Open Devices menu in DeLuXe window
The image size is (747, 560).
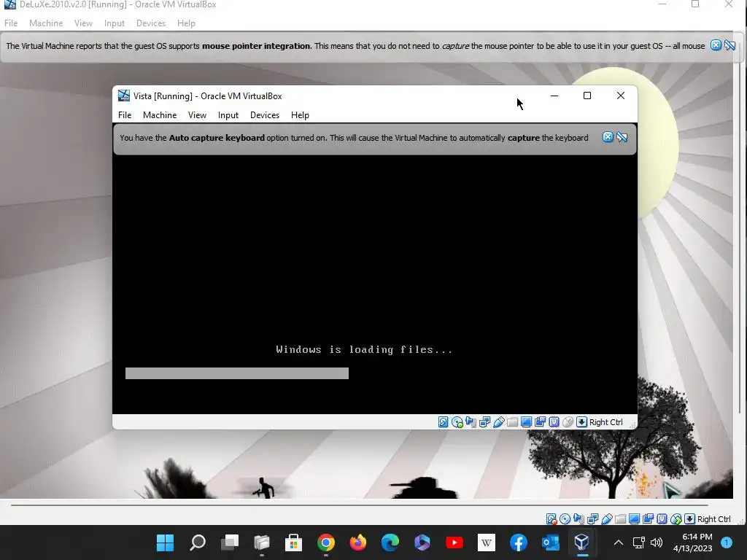pos(151,23)
